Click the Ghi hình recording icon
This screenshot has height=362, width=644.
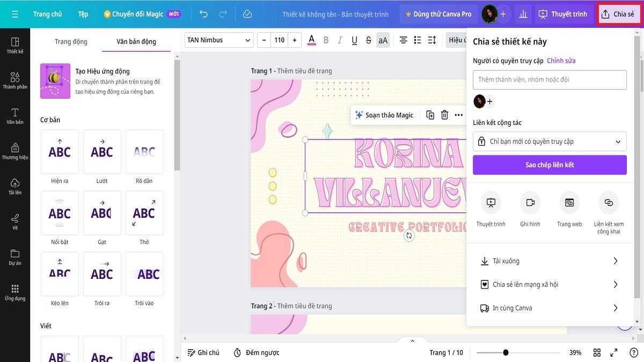click(x=530, y=202)
